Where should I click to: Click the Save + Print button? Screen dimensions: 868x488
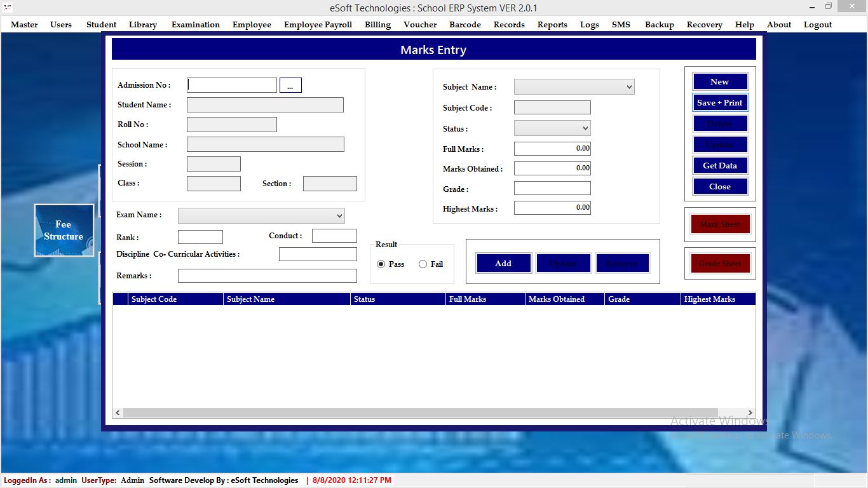click(x=720, y=103)
